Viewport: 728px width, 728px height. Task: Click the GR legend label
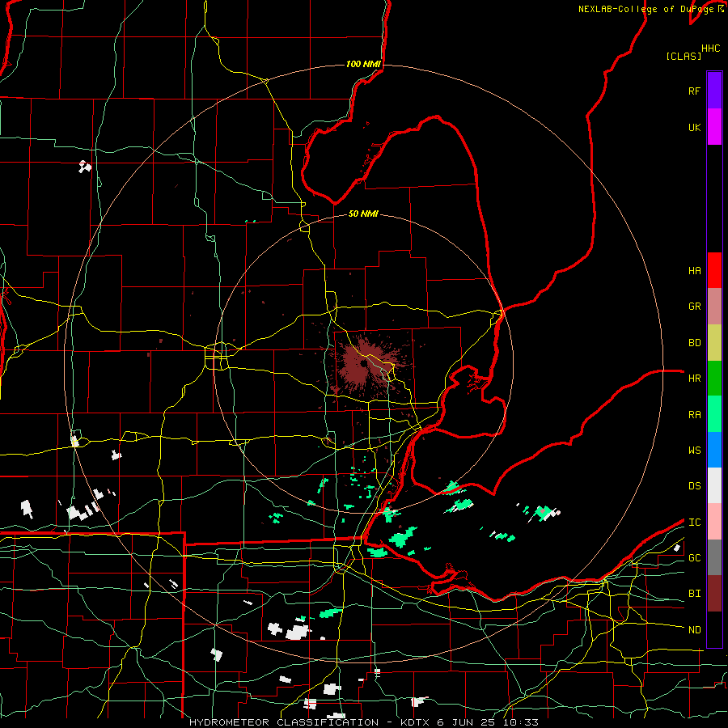pos(695,307)
